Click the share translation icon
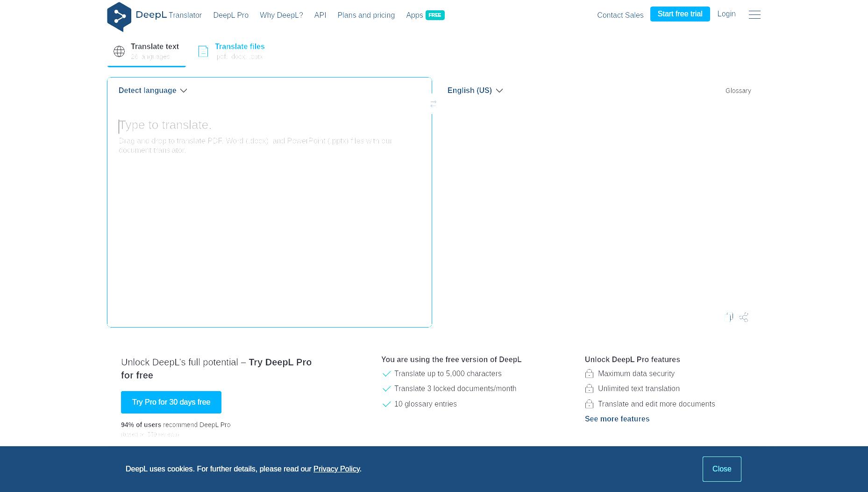 (x=744, y=317)
